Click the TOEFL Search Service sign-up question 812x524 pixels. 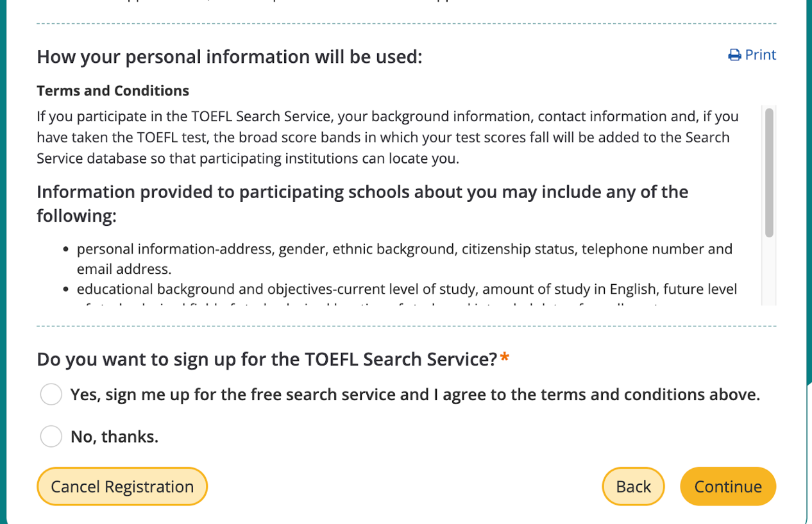pos(267,359)
